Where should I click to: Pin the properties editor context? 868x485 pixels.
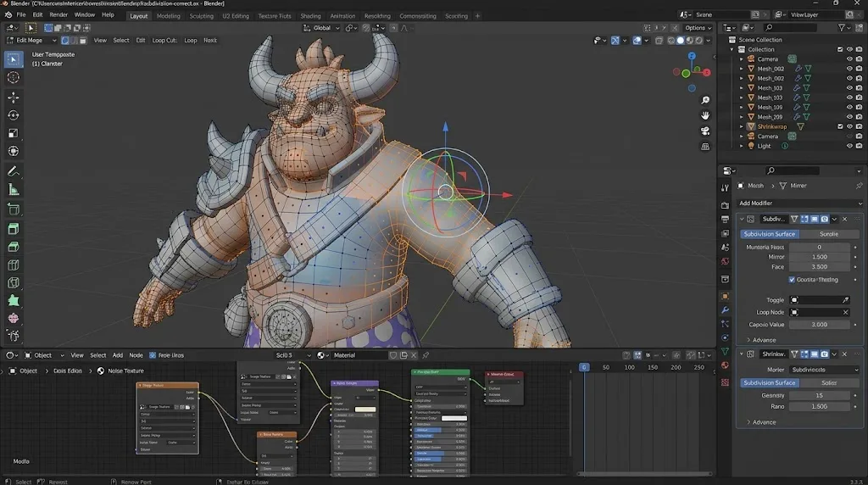[x=859, y=186]
